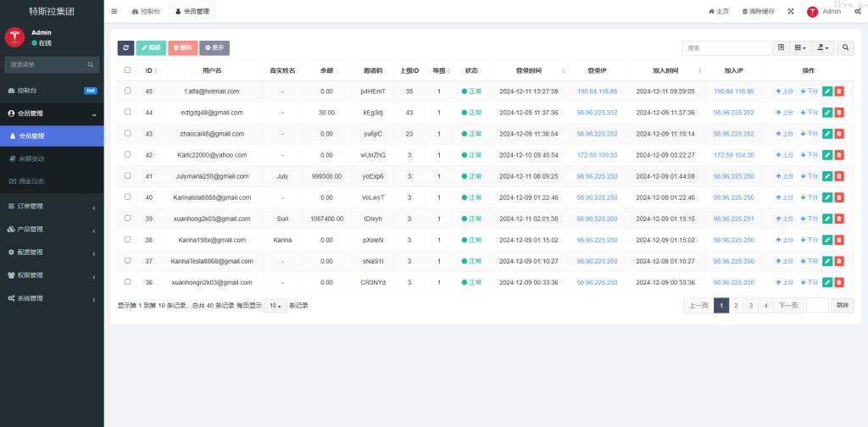Screen dimensions: 868x427
Task: Click the green edit icon for user ID 41
Action: (827, 176)
